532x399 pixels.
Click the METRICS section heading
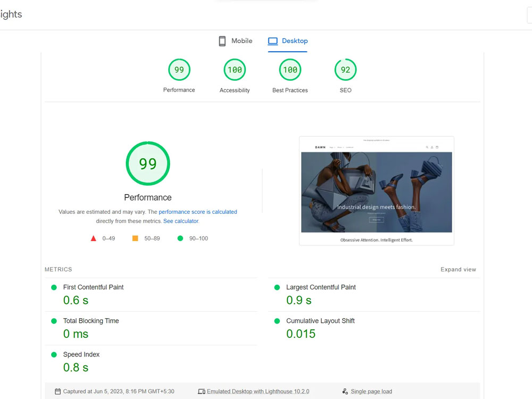59,269
